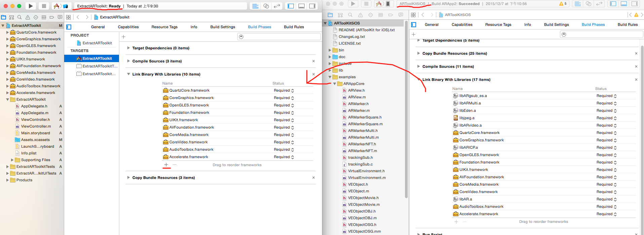
Task: Click the Run button in left Xcode window
Action: tap(31, 6)
